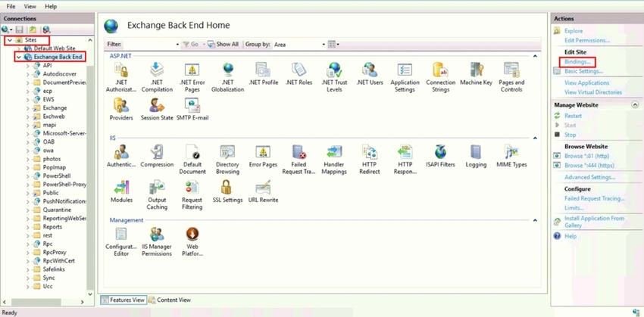
Task: Stop the website from Actions pane
Action: coord(570,135)
